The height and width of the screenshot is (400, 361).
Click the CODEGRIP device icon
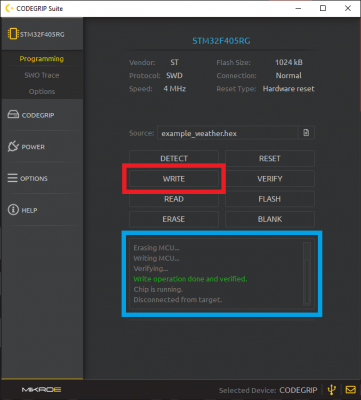click(x=13, y=115)
